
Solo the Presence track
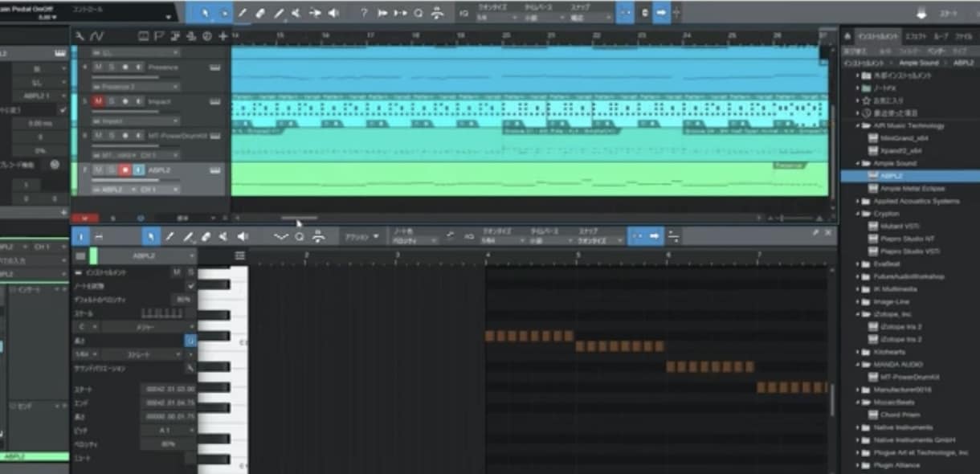click(112, 67)
